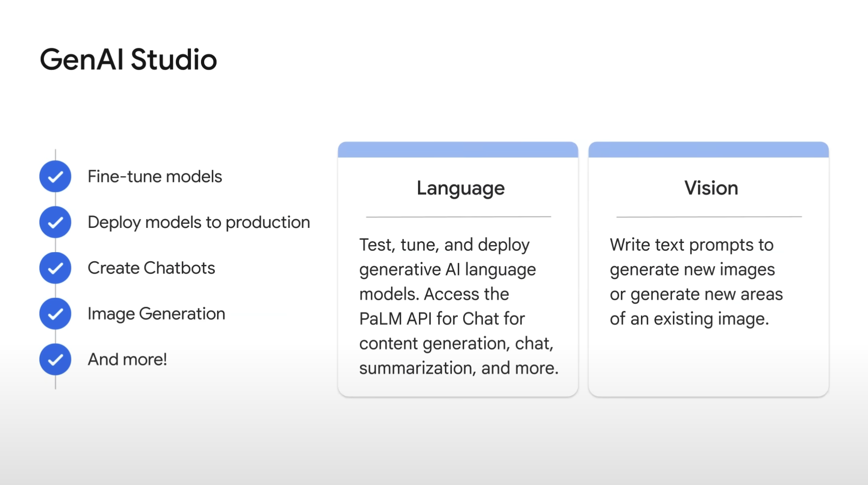Click 'generative AI language' text line

[x=448, y=270]
